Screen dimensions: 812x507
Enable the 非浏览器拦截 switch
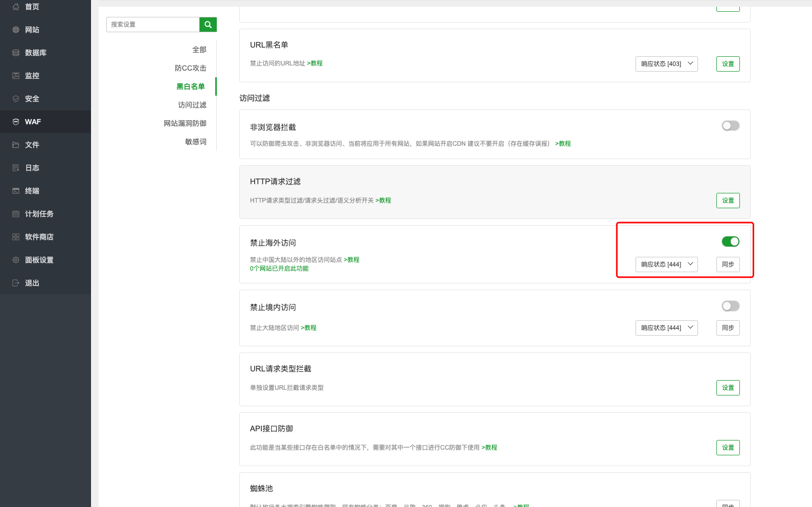tap(731, 126)
